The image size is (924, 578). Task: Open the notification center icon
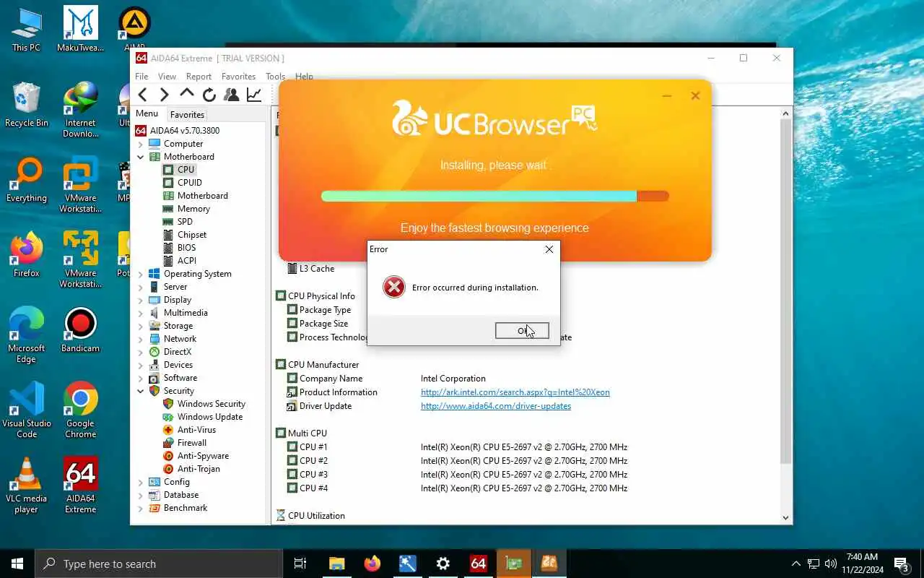(x=901, y=564)
